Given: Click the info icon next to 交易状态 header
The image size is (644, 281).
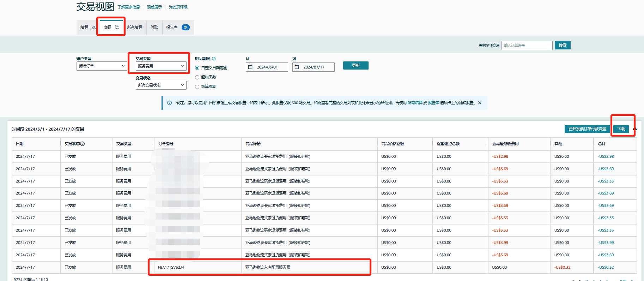Looking at the screenshot, I should pyautogui.click(x=83, y=144).
